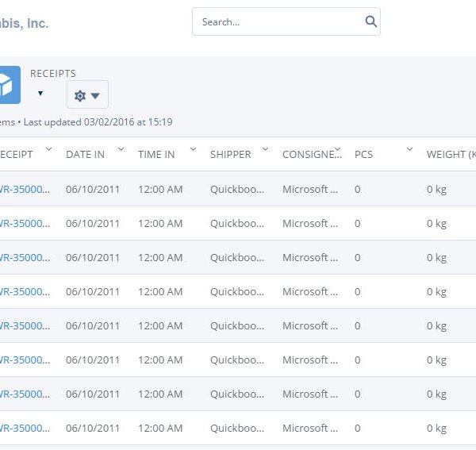
Task: Sort by the PCS column header
Action: [x=363, y=155]
